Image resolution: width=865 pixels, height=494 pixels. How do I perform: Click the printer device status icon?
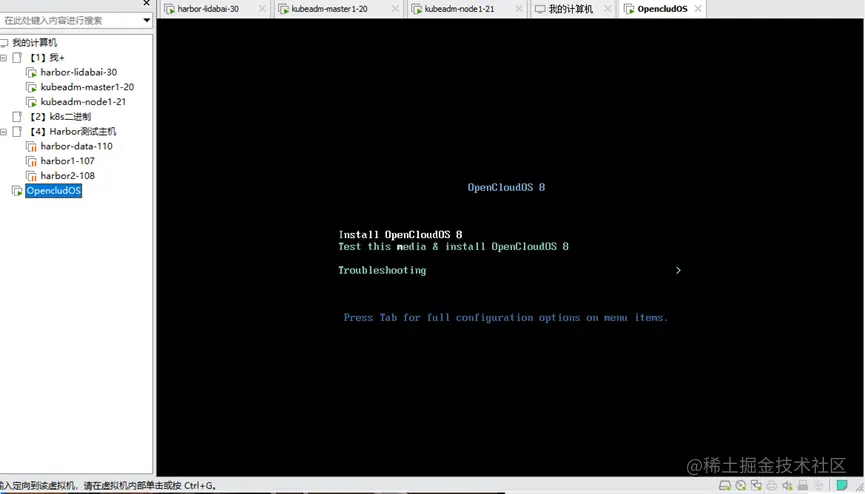(x=772, y=486)
